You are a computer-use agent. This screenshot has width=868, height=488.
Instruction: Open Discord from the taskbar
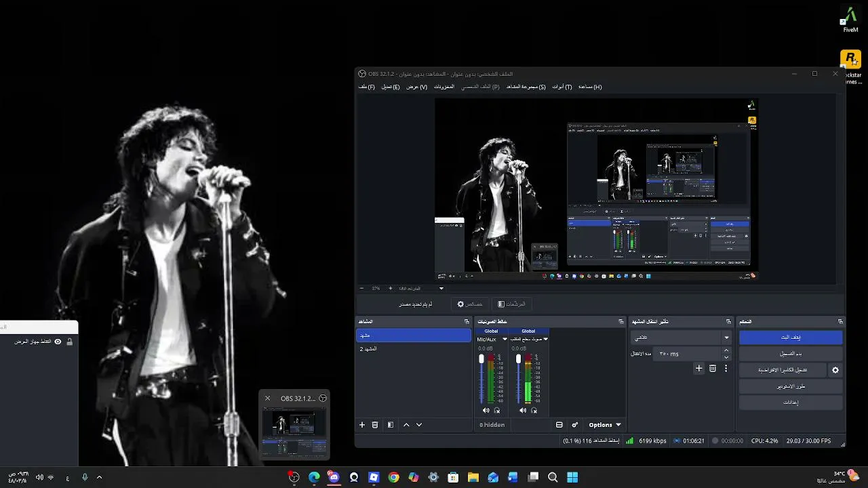pyautogui.click(x=334, y=477)
